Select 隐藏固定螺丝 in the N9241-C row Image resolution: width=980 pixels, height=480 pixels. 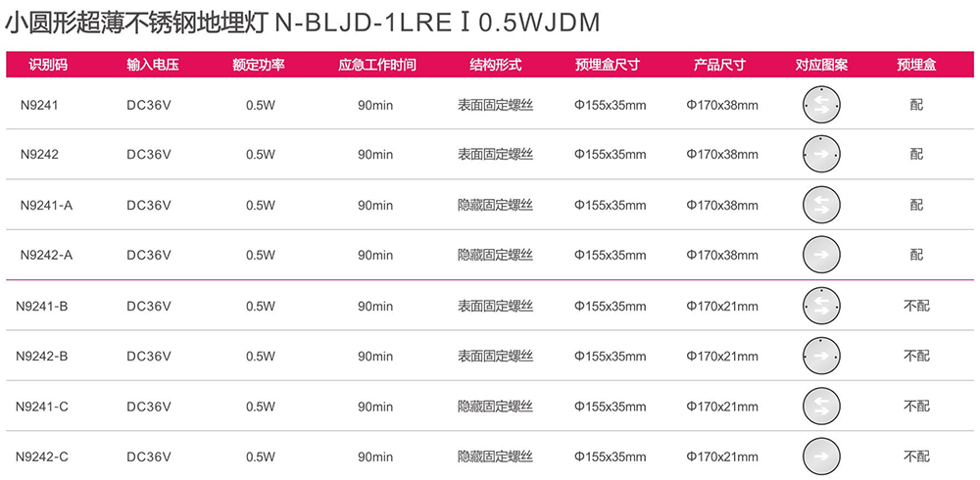point(495,407)
